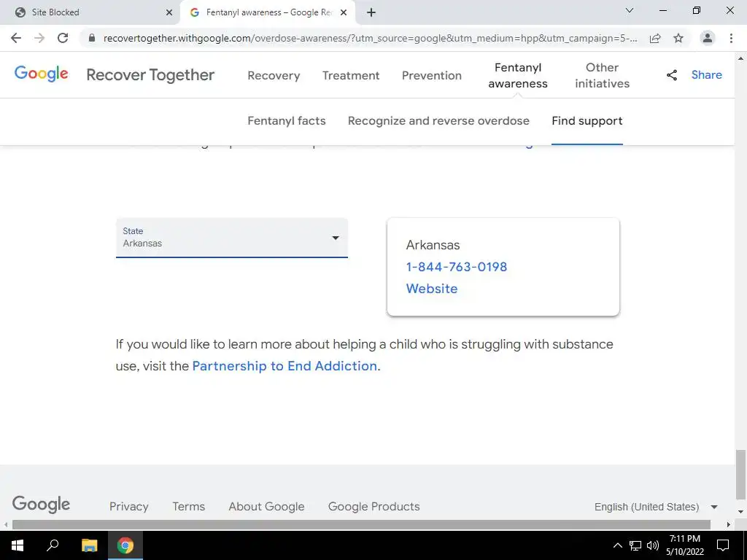The height and width of the screenshot is (560, 747).
Task: Click the State dropdown arrow
Action: tap(336, 238)
